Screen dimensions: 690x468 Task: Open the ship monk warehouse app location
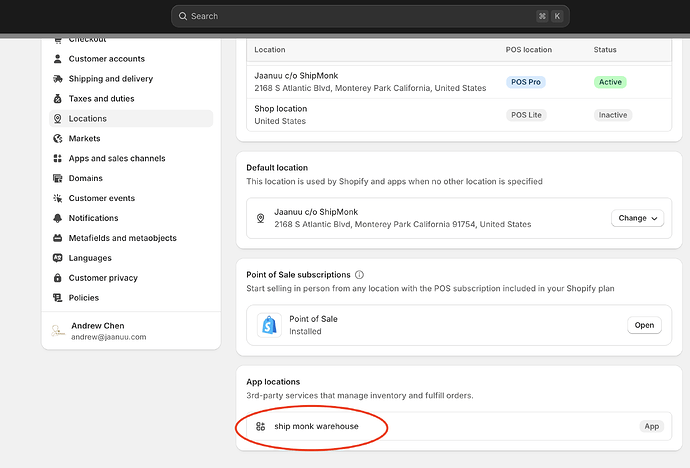[459, 426]
